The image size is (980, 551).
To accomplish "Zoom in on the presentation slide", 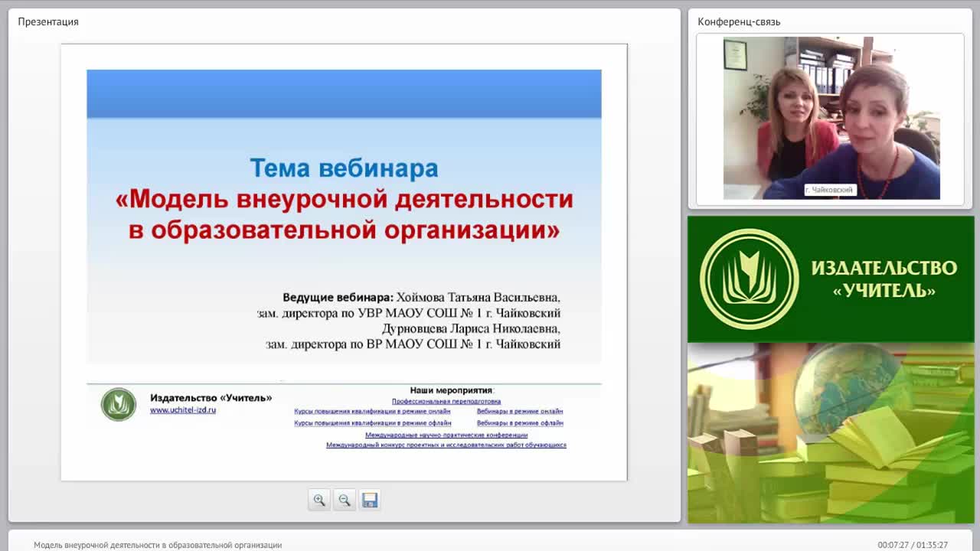I will coord(319,500).
